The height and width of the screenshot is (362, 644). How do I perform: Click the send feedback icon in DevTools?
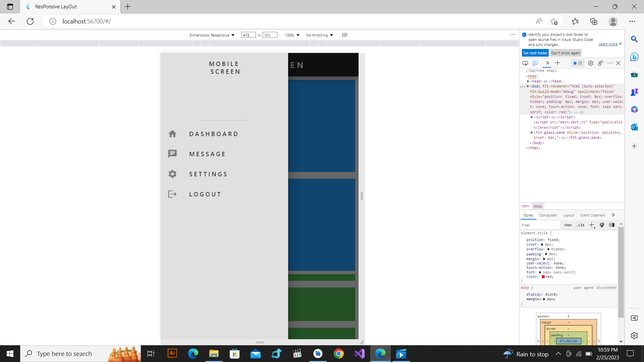tap(600, 63)
